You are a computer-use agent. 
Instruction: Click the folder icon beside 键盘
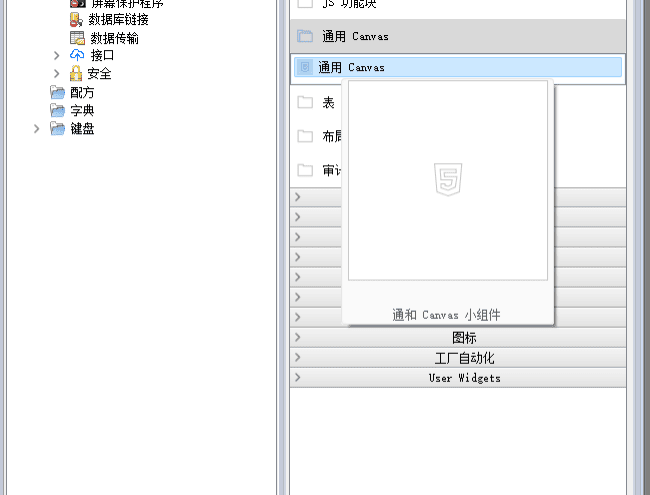pos(58,129)
